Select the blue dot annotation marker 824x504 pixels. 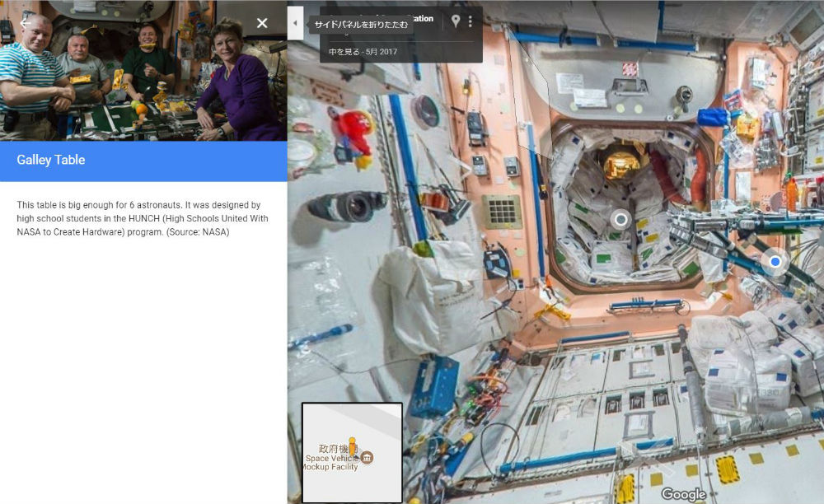pos(775,261)
